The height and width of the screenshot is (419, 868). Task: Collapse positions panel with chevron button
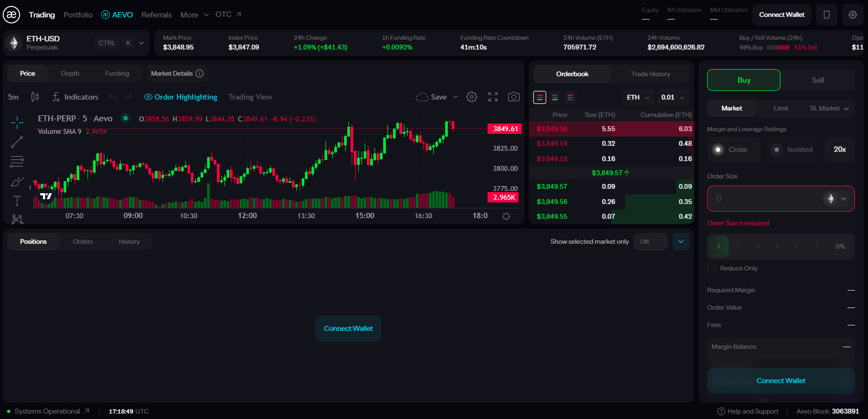[681, 242]
